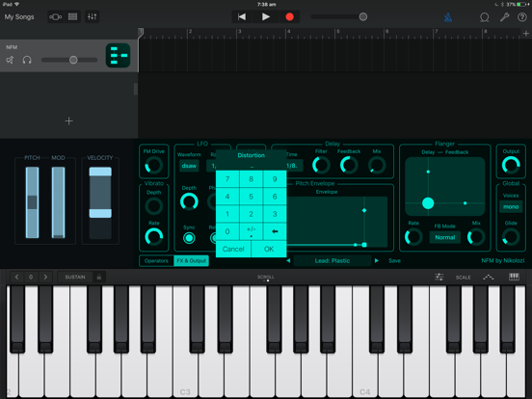Open My Songs browser
Image resolution: width=532 pixels, height=399 pixels.
(19, 16)
